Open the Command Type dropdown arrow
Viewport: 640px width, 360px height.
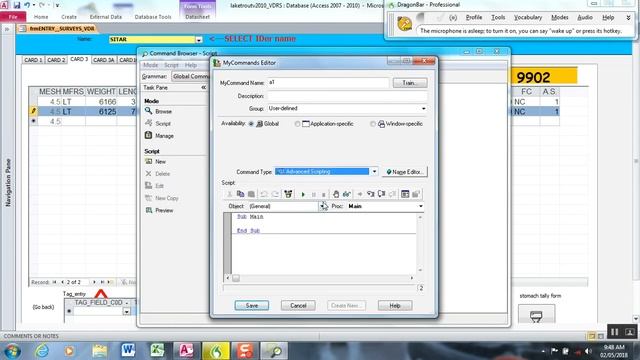coord(374,172)
